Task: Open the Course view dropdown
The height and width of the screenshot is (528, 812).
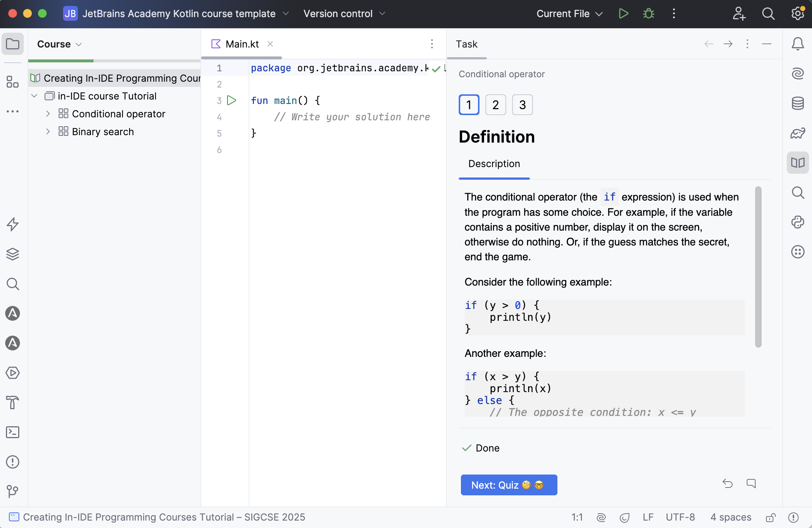Action: 59,44
